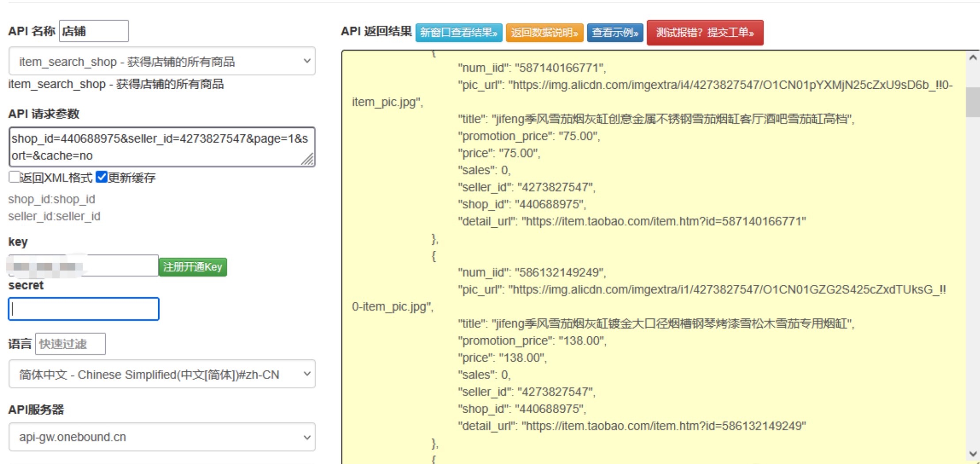Viewport: 980px width, 464px height.
Task: Click the green 注册开通Key button
Action: [193, 267]
